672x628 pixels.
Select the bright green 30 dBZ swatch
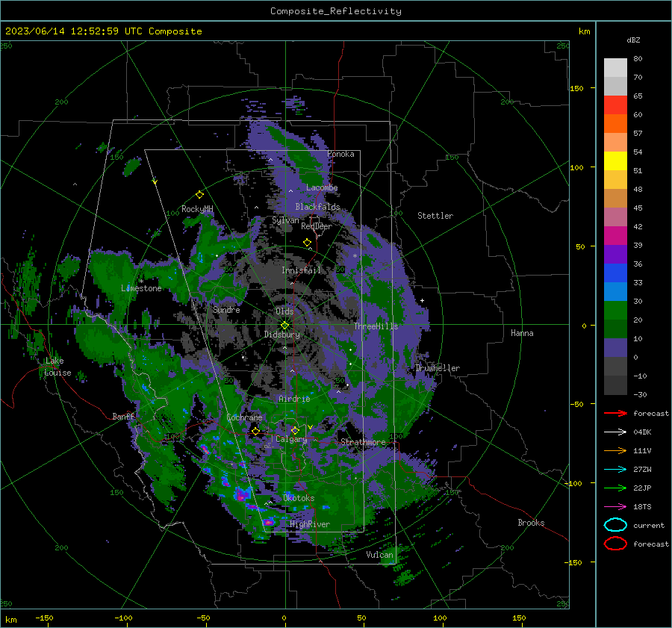[x=615, y=310]
